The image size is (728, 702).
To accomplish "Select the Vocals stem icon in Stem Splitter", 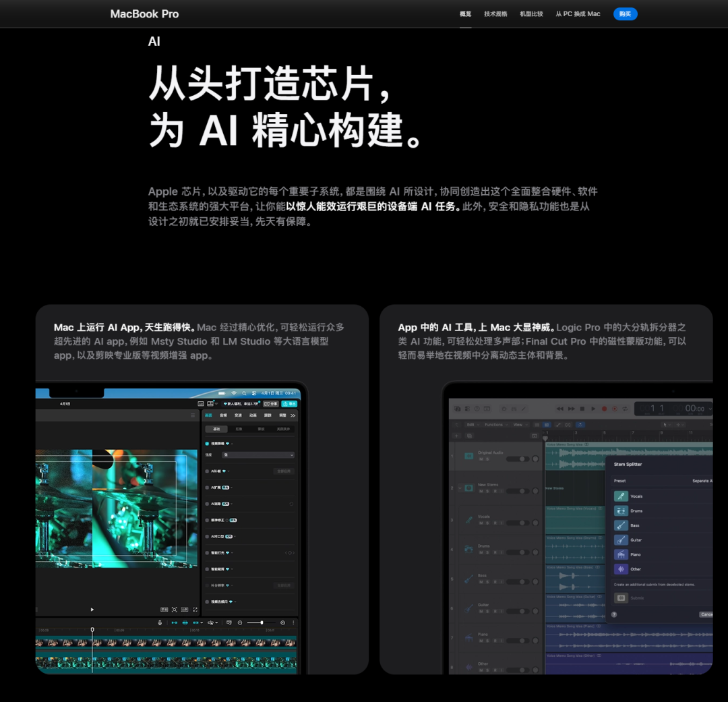I will [621, 496].
